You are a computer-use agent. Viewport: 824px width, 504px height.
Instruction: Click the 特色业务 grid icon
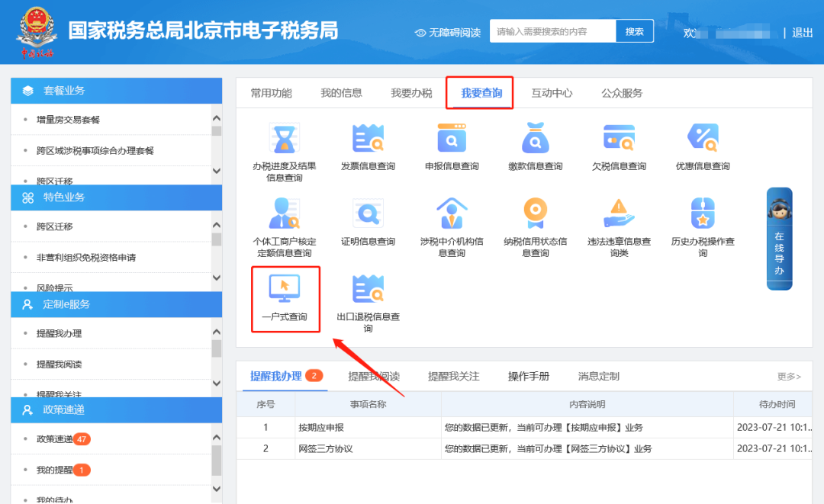coord(28,198)
